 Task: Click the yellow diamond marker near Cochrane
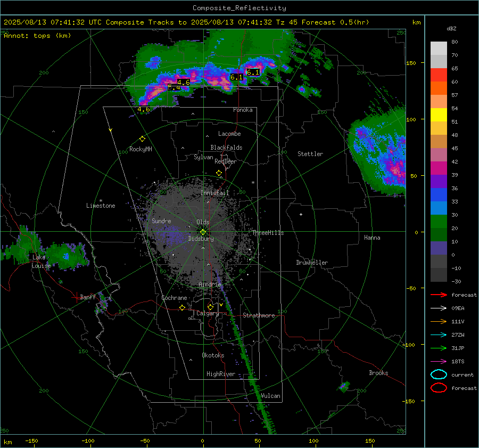coord(182,308)
